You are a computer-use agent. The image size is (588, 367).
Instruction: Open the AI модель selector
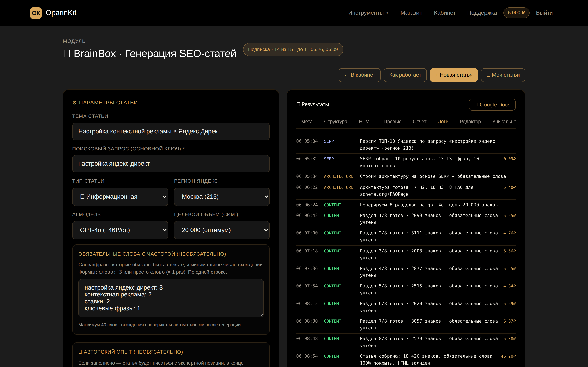pos(120,230)
